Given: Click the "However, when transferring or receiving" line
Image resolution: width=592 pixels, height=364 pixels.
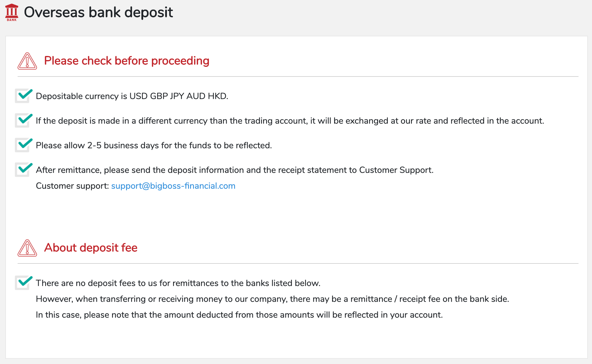Looking at the screenshot, I should pos(272,299).
